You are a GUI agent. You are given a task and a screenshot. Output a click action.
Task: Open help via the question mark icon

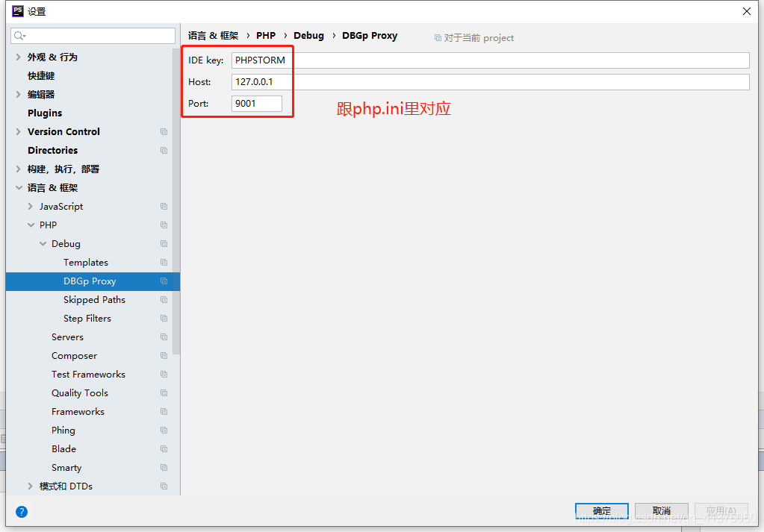(x=22, y=512)
